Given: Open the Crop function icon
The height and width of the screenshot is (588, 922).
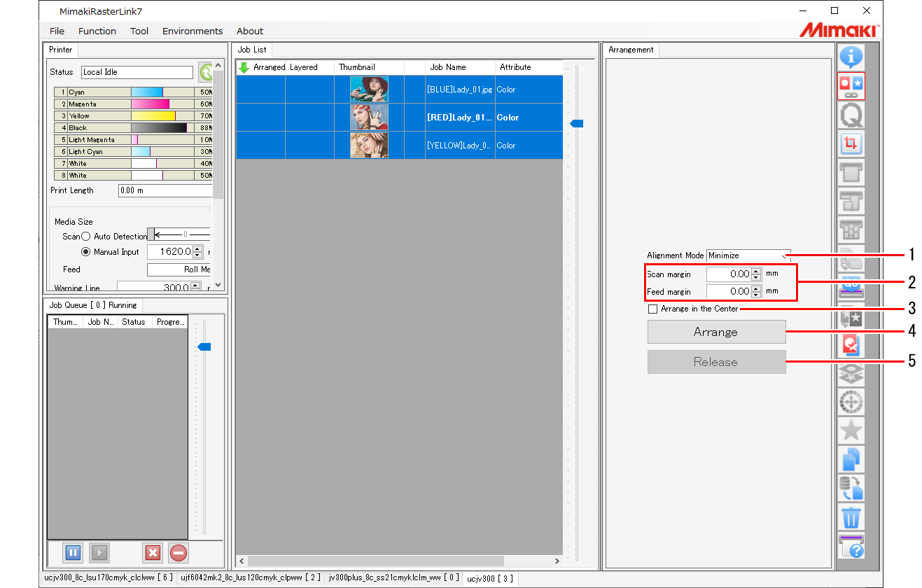Looking at the screenshot, I should pos(851,143).
